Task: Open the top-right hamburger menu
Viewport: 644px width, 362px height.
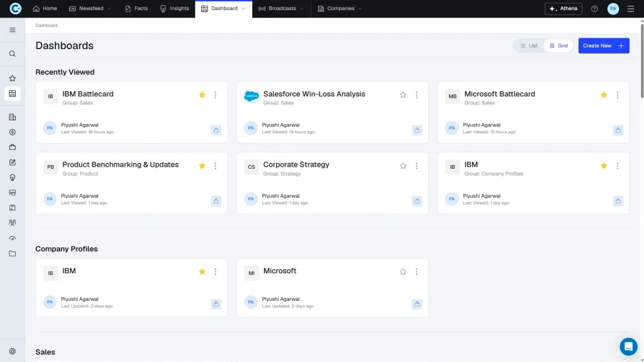Action: [x=630, y=9]
